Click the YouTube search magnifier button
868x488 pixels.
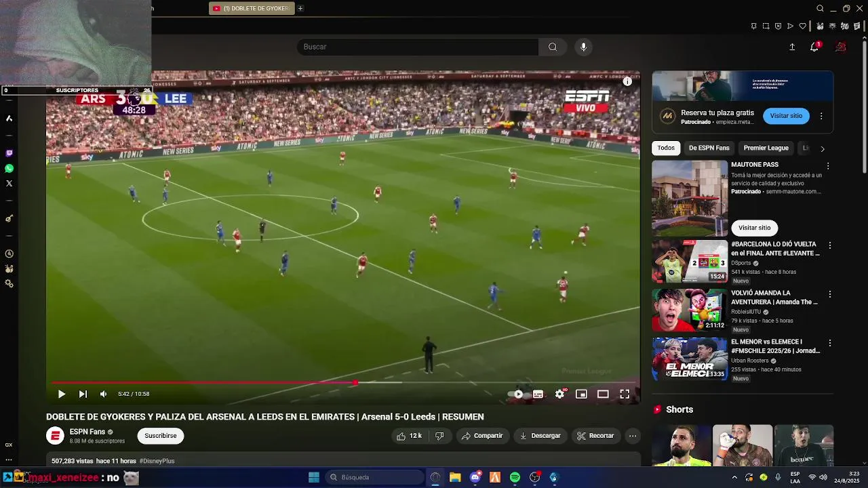tap(553, 47)
